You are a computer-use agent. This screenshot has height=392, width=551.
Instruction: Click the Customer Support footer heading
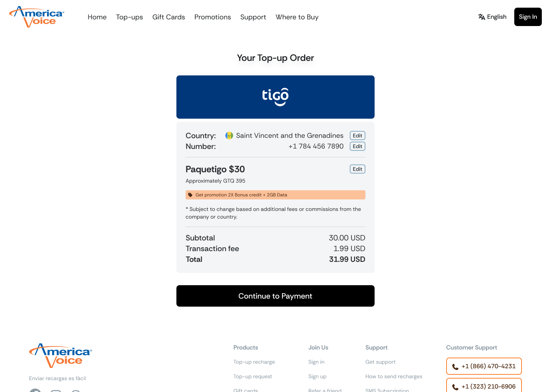(x=471, y=348)
